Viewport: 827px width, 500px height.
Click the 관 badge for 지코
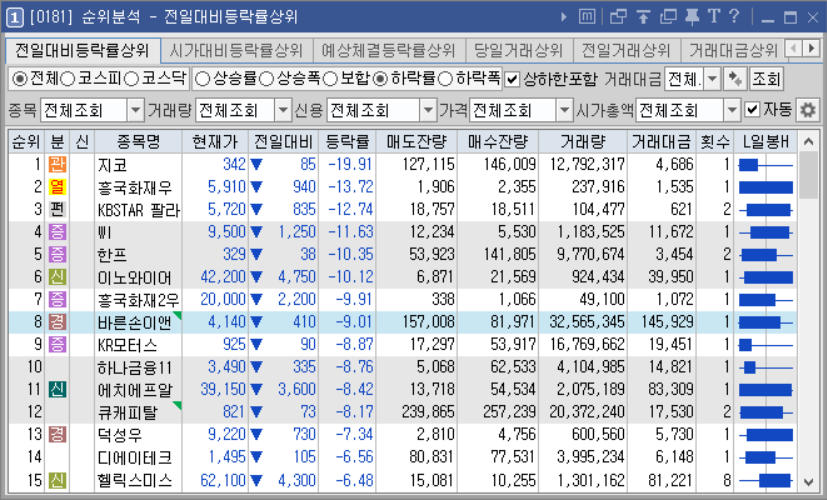tap(57, 165)
